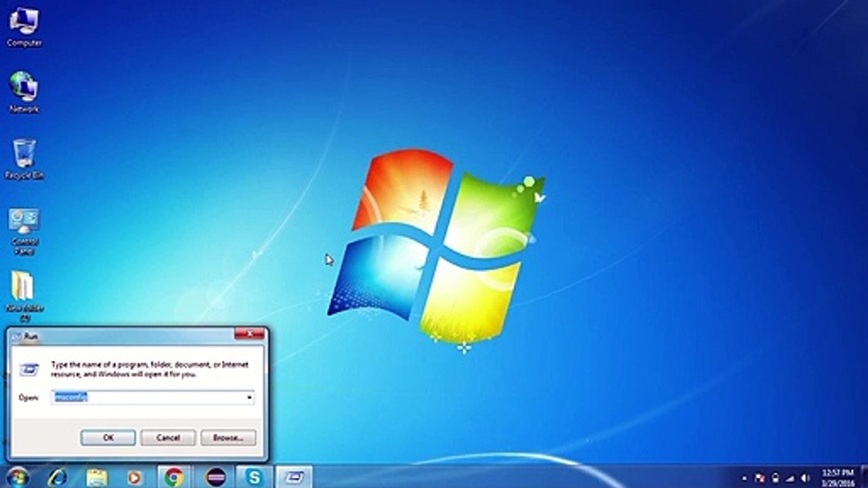Switch to Skype on the taskbar
The image size is (868, 488).
[254, 477]
